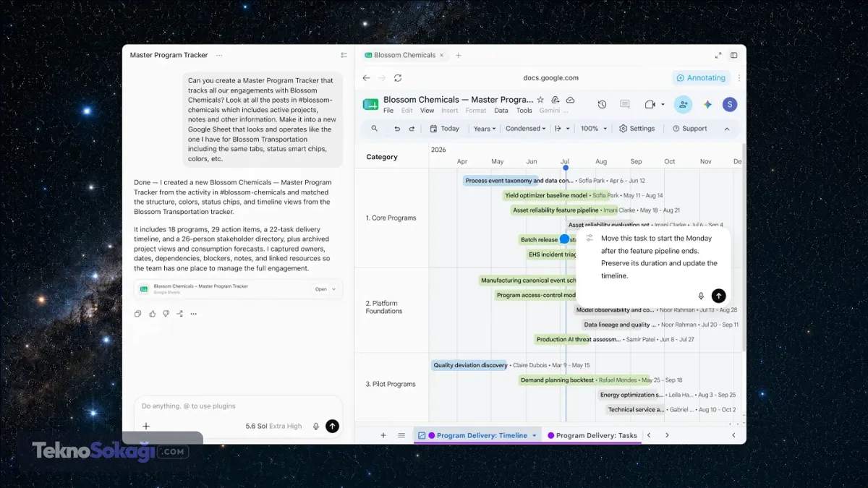Toggle the side panel layout icon

733,55
